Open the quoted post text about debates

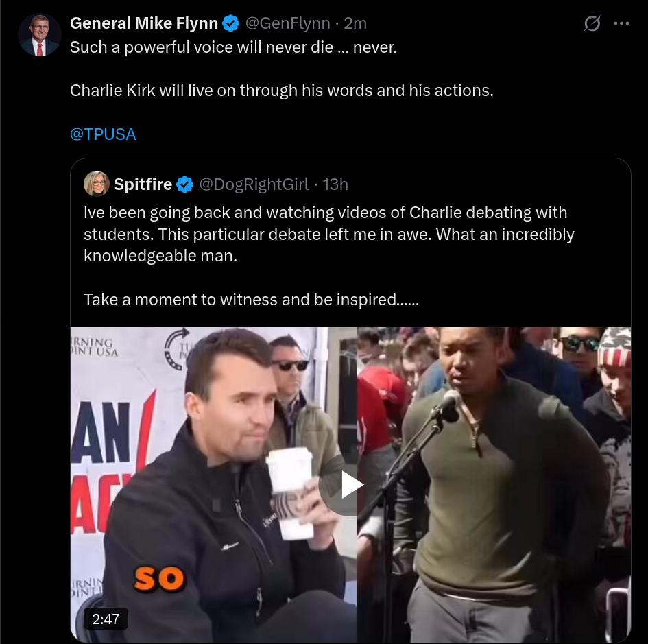[x=329, y=234]
